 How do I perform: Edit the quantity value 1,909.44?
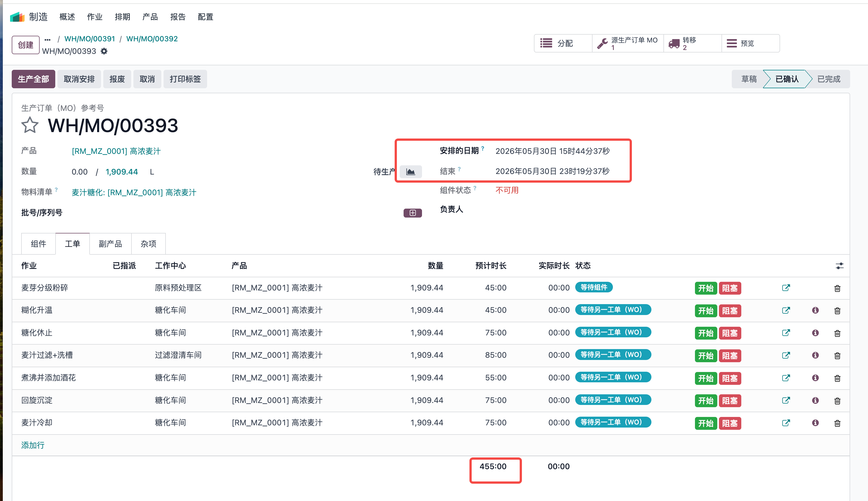pyautogui.click(x=122, y=172)
